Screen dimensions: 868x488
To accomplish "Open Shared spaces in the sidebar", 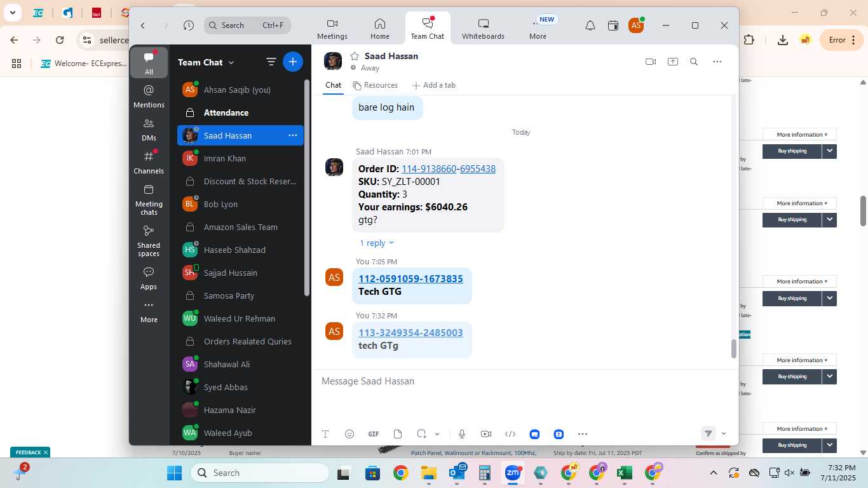I will (x=149, y=241).
